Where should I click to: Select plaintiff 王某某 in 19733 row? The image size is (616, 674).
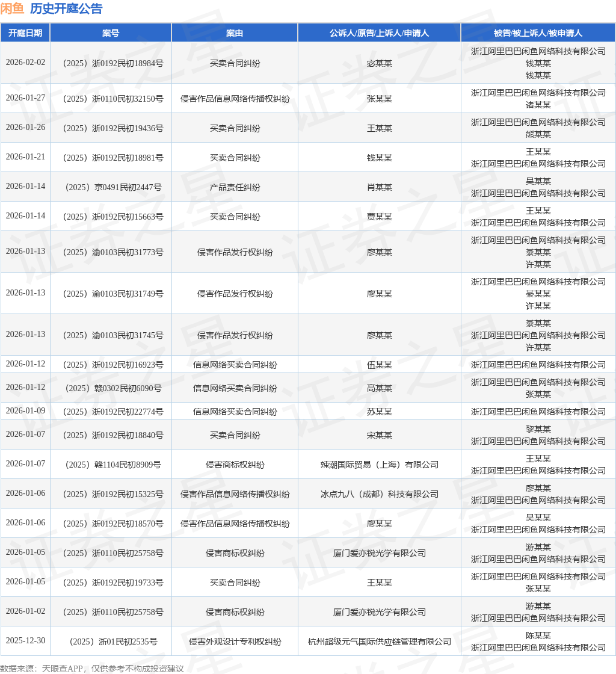coord(380,583)
